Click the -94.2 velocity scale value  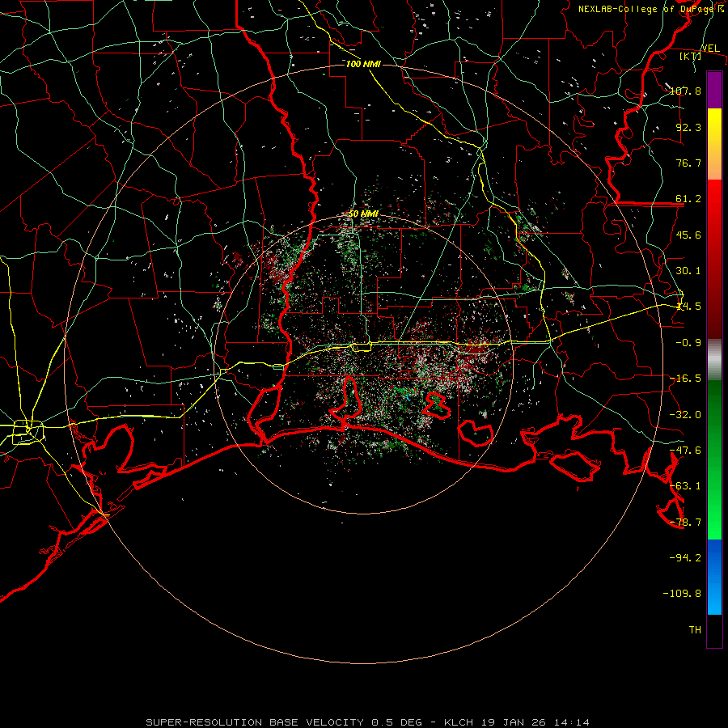click(x=685, y=557)
